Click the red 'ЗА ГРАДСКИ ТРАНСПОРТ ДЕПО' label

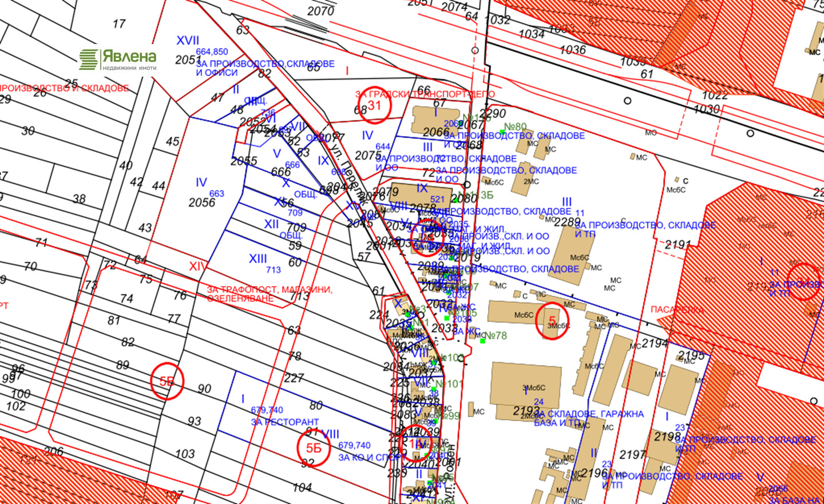[x=425, y=94]
